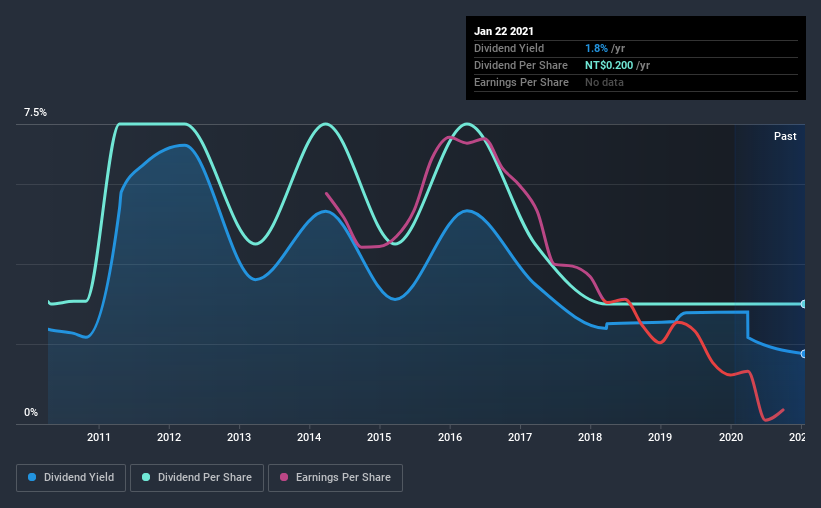Screen dimensions: 821x508
Task: Click the 7.5% y-axis label
Action: pos(35,113)
